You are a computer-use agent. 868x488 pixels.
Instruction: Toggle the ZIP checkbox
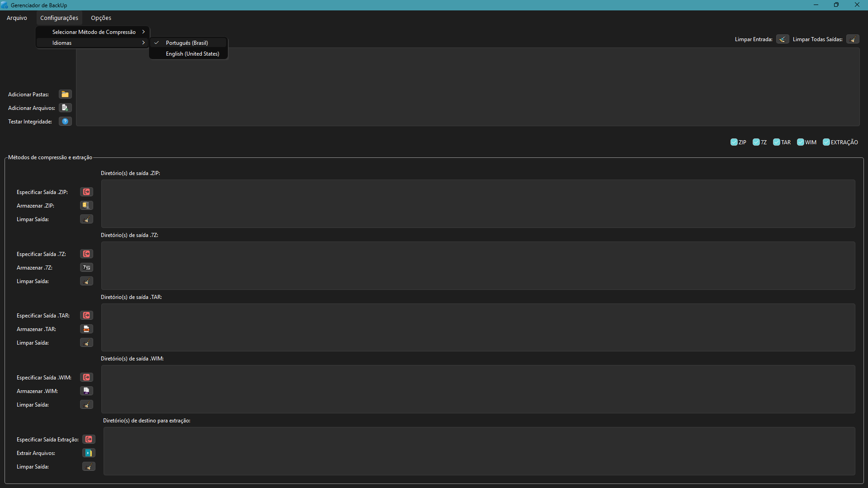[734, 142]
